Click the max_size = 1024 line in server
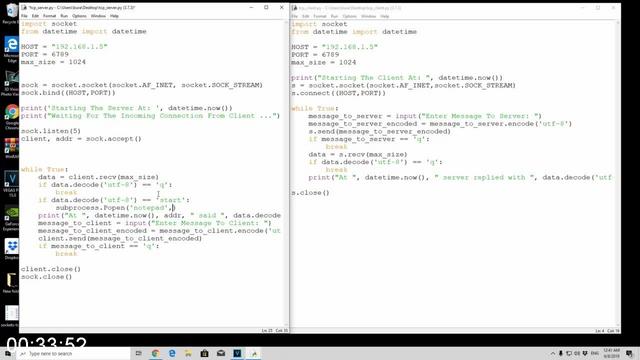The height and width of the screenshot is (360, 640). tap(53, 62)
